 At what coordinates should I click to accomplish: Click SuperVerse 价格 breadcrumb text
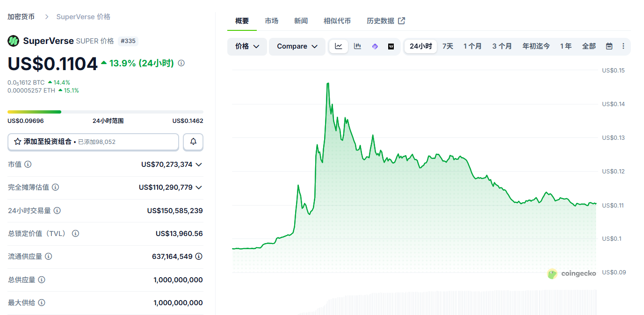[83, 17]
